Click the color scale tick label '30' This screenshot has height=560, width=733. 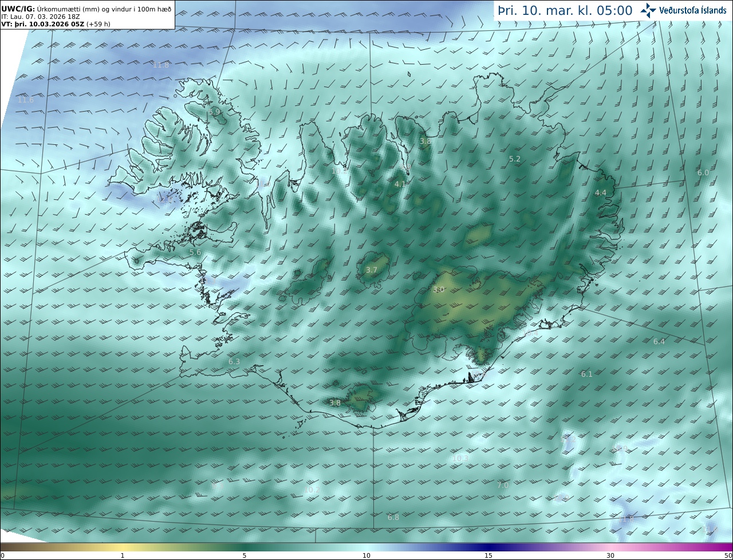[610, 555]
